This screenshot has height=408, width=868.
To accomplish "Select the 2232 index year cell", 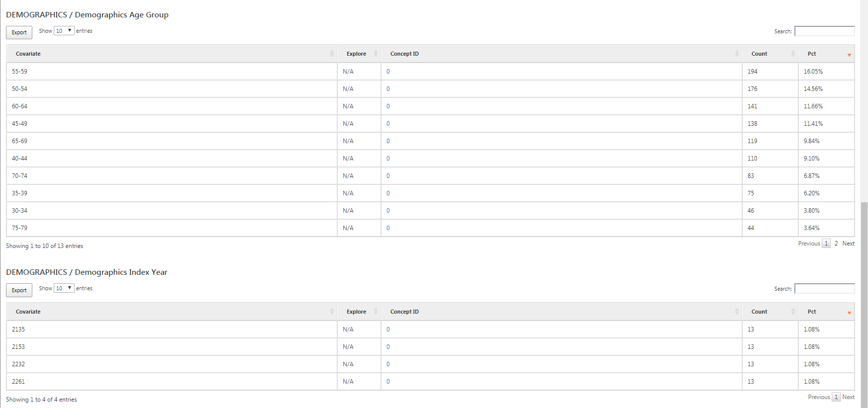I will click(172, 364).
